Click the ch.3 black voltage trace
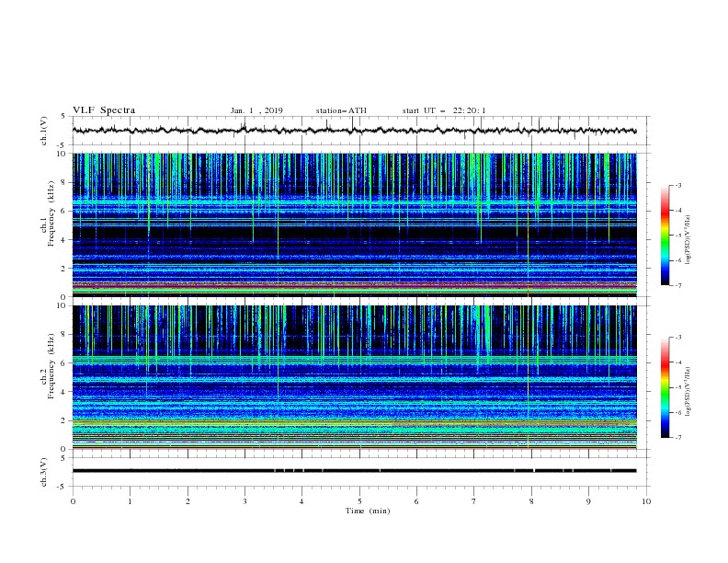 click(x=354, y=471)
